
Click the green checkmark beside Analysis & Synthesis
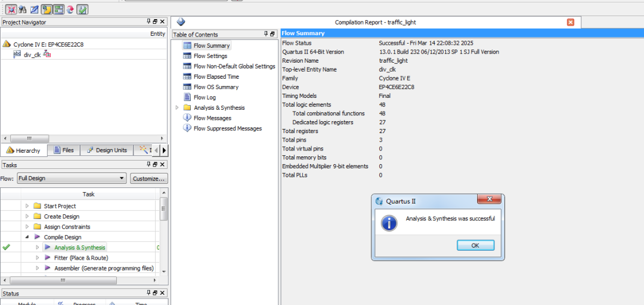[6, 247]
